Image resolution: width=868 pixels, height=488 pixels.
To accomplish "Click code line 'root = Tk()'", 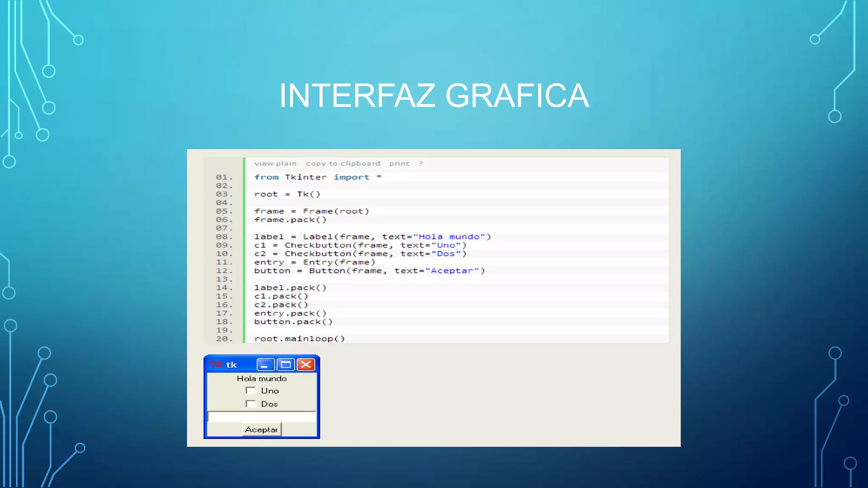I will [x=287, y=194].
